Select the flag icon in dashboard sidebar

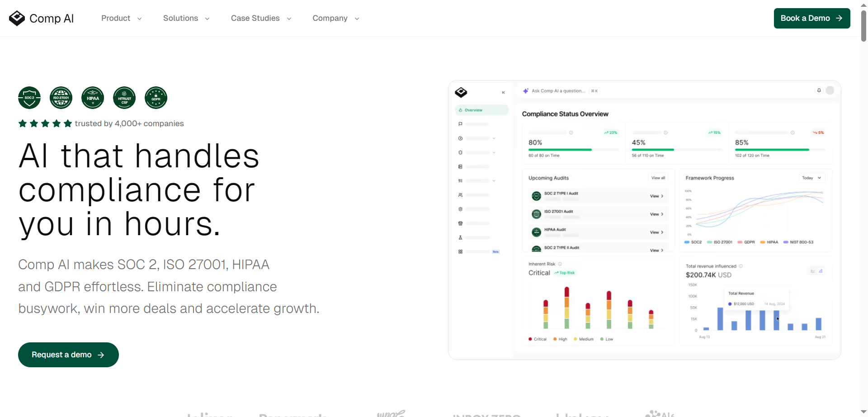[x=460, y=124]
